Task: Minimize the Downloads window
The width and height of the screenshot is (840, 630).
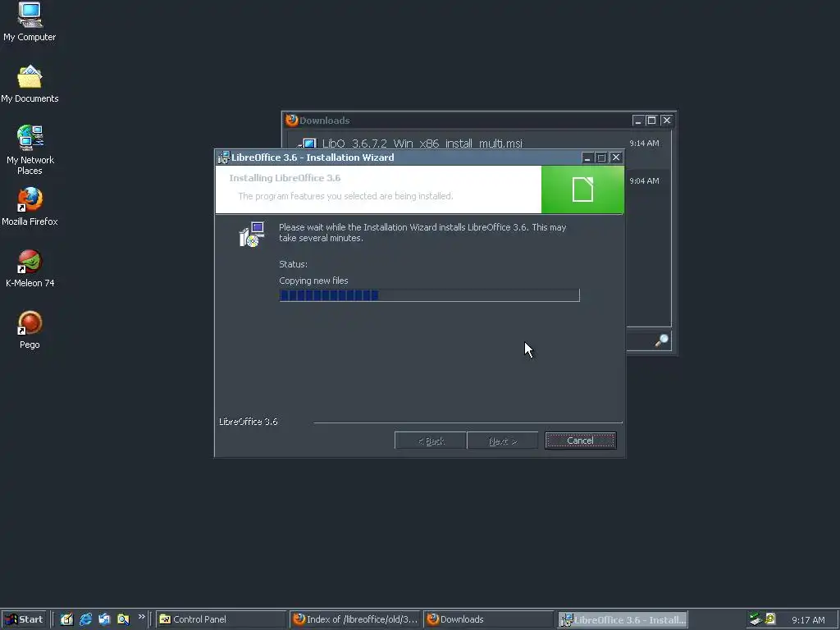Action: [637, 120]
